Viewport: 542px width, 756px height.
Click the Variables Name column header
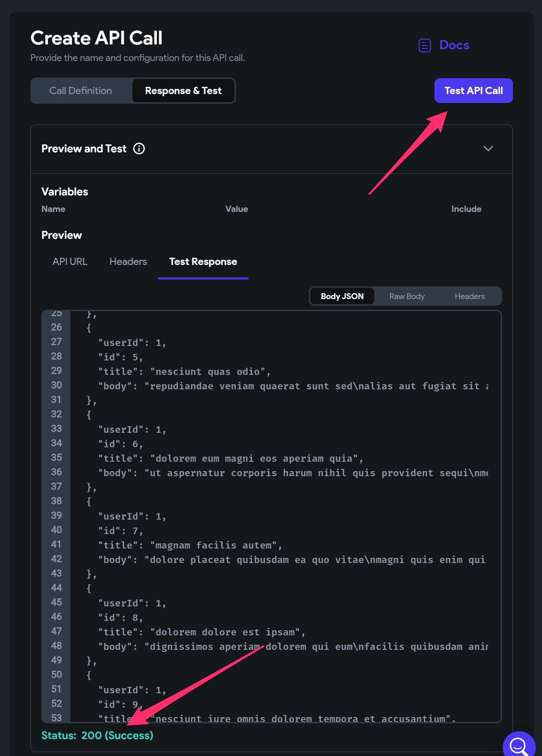pyautogui.click(x=53, y=209)
